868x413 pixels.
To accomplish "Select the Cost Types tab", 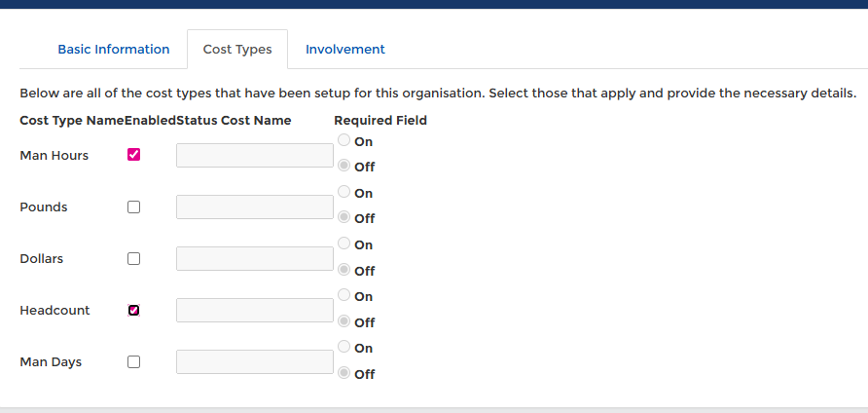I will pyautogui.click(x=237, y=49).
